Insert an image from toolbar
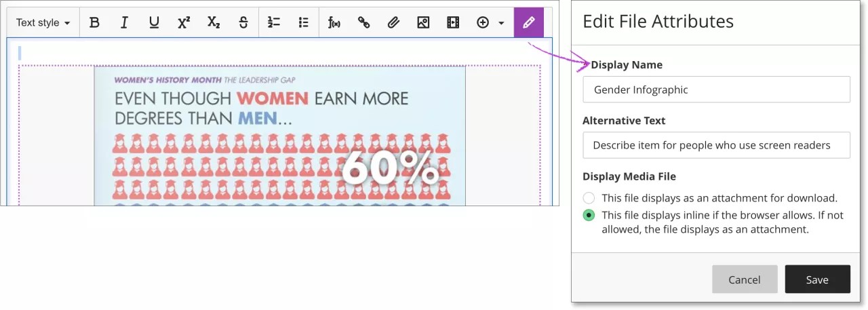Image resolution: width=868 pixels, height=310 pixels. pos(423,22)
